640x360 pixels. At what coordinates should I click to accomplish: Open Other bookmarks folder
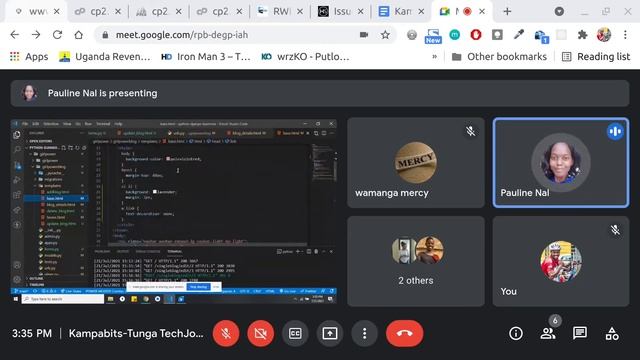[x=499, y=57]
